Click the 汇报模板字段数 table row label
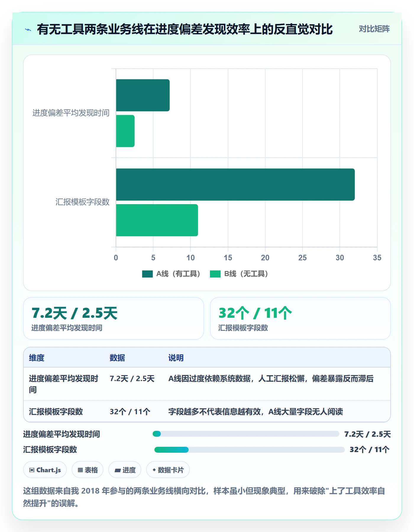The height and width of the screenshot is (532, 414). click(56, 412)
